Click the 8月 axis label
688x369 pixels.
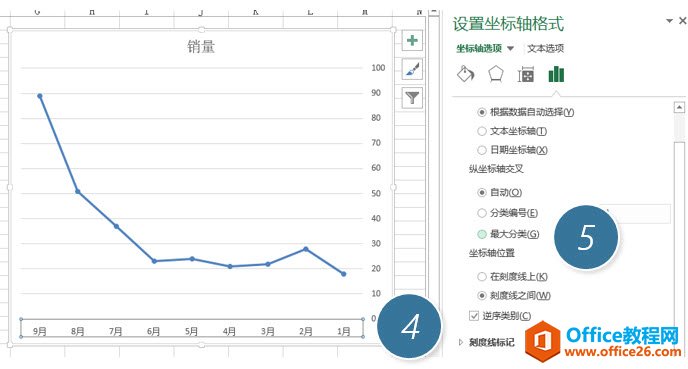coord(78,332)
